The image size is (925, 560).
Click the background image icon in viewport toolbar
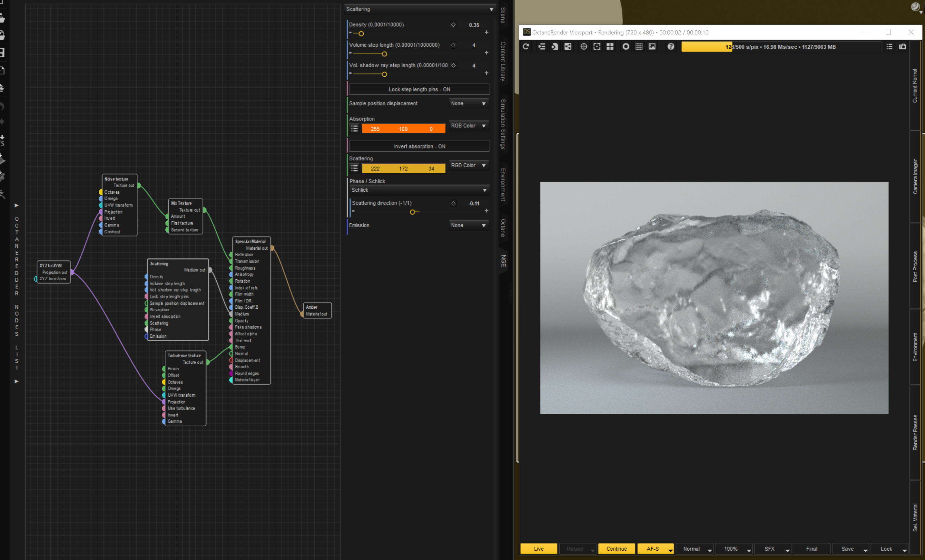click(652, 46)
